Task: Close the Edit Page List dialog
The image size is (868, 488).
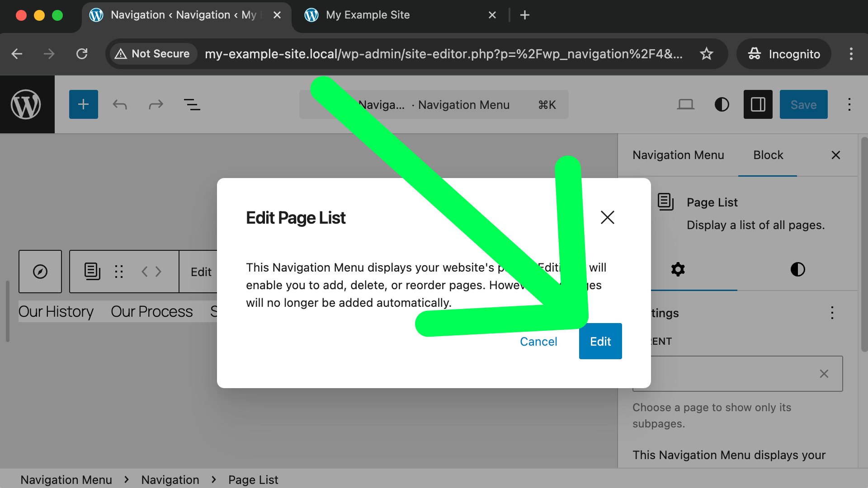Action: pos(607,217)
